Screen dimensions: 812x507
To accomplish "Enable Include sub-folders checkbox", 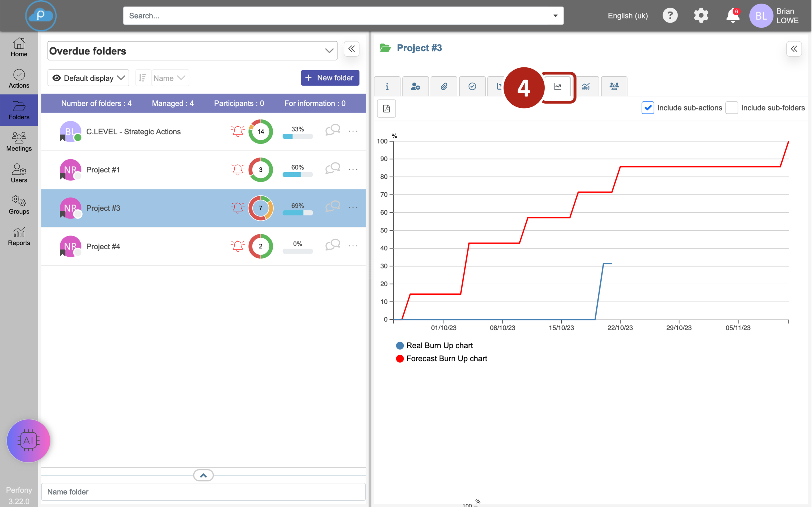I will point(732,108).
